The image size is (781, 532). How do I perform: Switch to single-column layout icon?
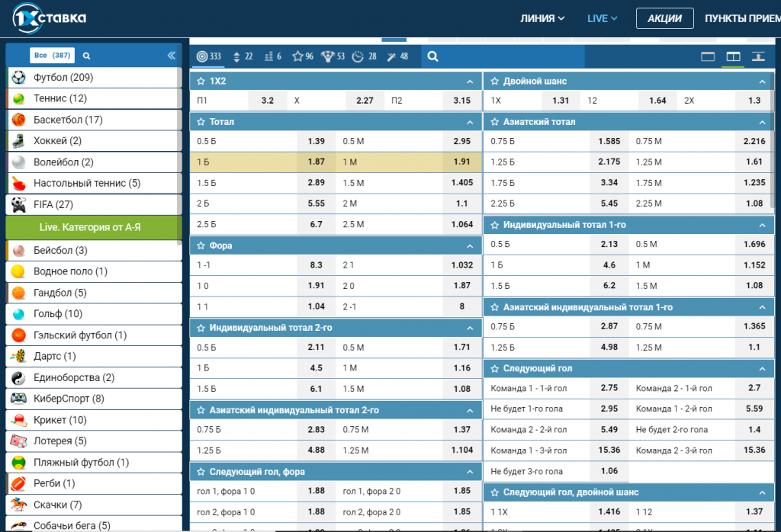point(707,56)
